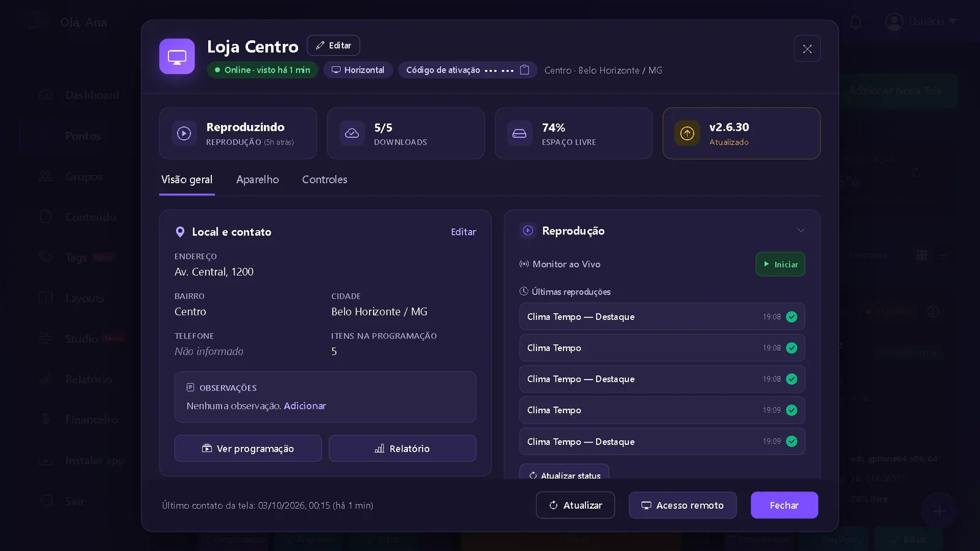Click the Observações note icon

(x=190, y=388)
